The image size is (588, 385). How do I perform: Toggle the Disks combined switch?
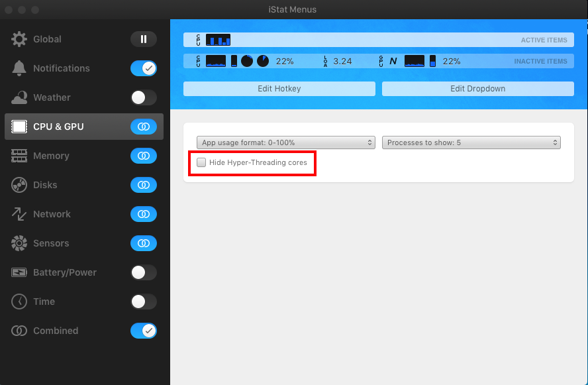point(144,185)
